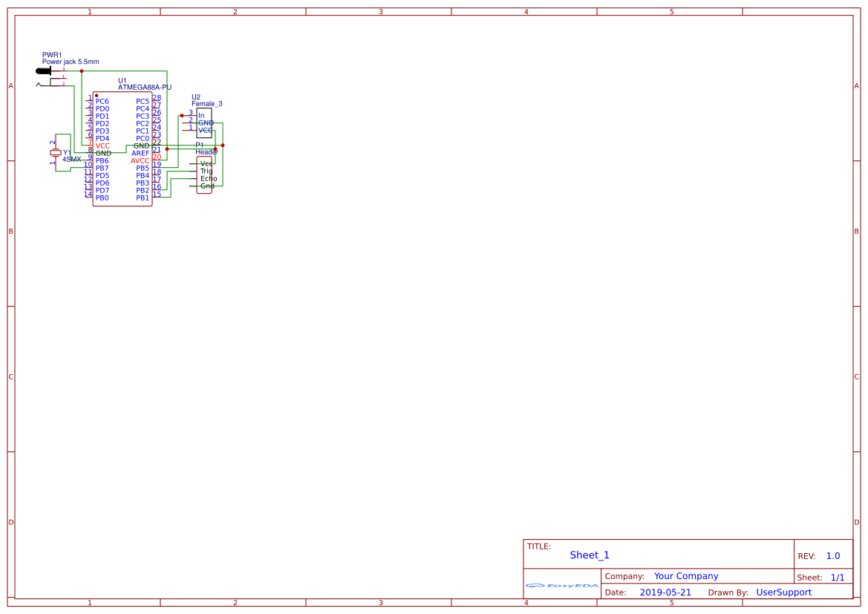Select the U2 Female_3 connector symbol
The width and height of the screenshot is (868, 614).
204,121
